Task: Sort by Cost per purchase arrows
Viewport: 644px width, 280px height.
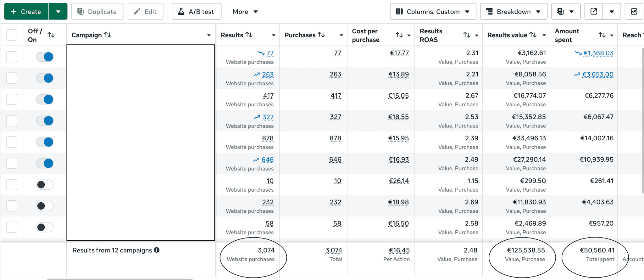Action: point(399,35)
